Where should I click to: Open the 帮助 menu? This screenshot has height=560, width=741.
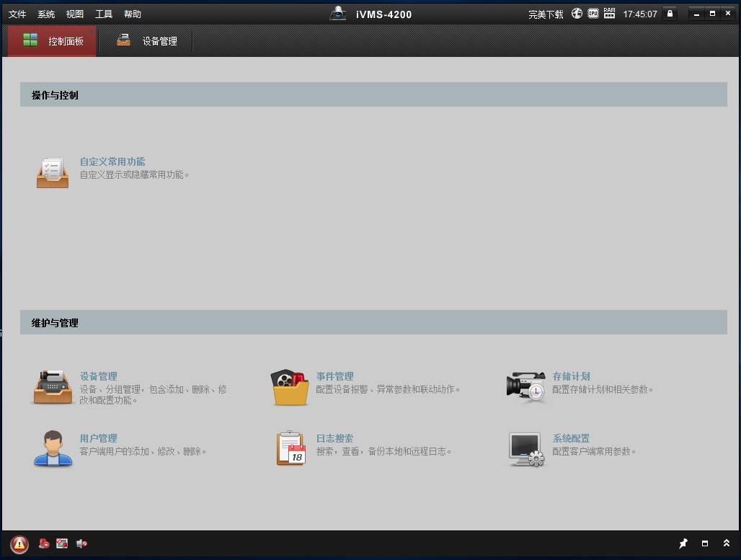click(x=133, y=14)
